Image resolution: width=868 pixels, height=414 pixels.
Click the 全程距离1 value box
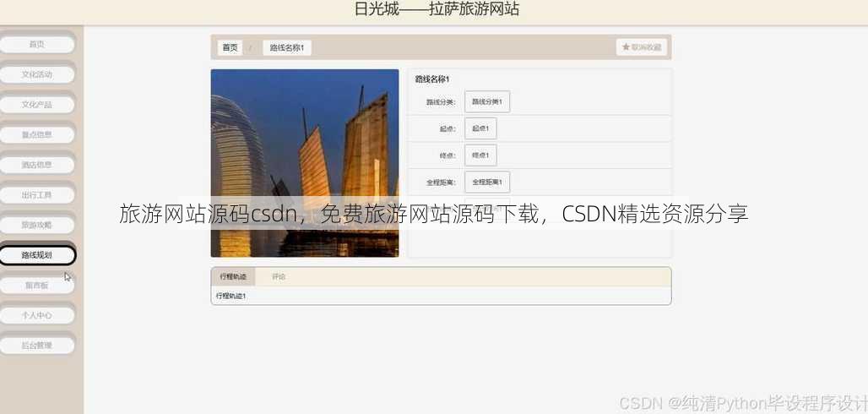click(487, 182)
